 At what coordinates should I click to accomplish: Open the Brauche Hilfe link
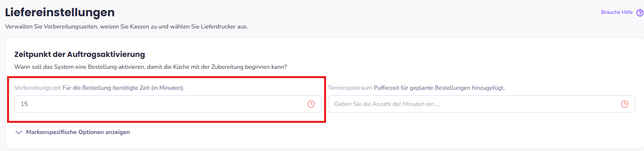(x=617, y=12)
